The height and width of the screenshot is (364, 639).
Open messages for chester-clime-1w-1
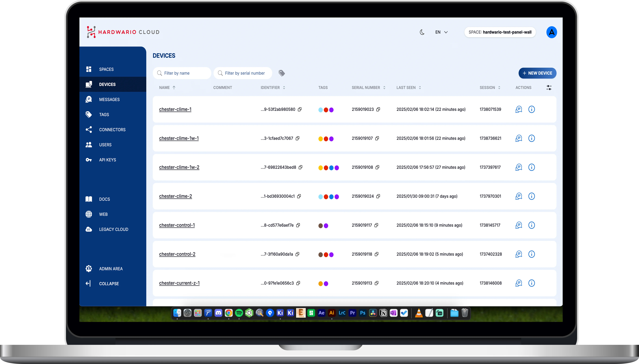tap(519, 138)
